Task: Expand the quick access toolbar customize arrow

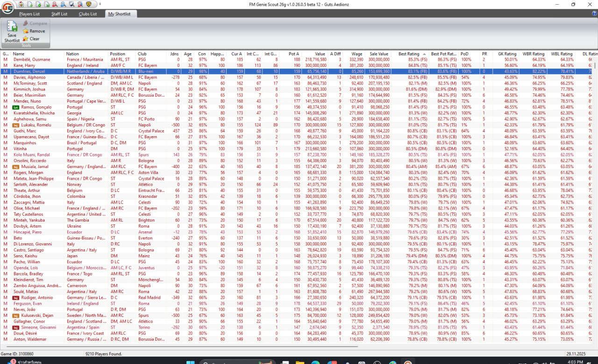Action: 100,4
